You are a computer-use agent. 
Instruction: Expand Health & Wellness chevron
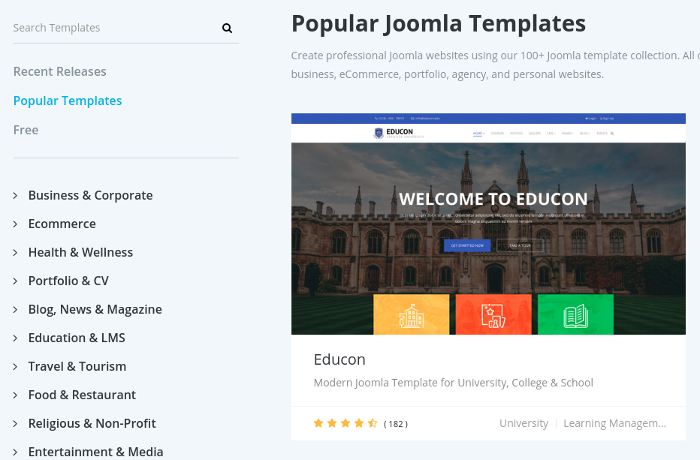[16, 253]
